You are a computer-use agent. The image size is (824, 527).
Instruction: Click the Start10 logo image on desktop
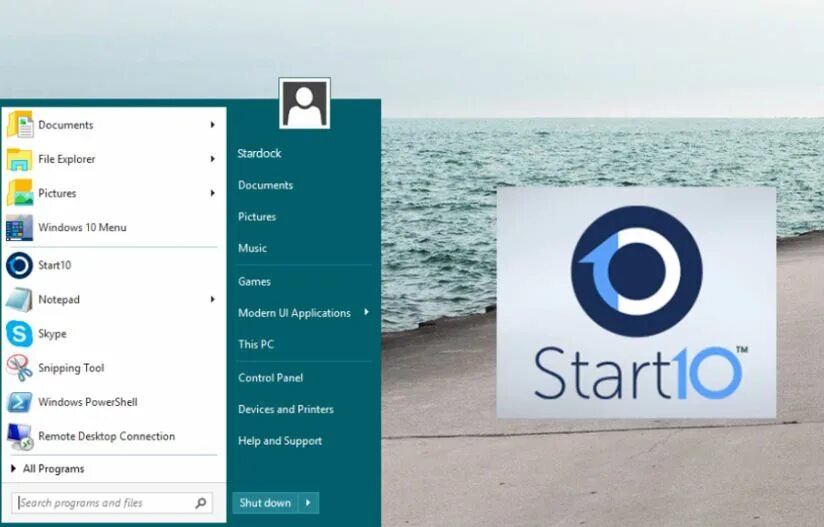636,302
